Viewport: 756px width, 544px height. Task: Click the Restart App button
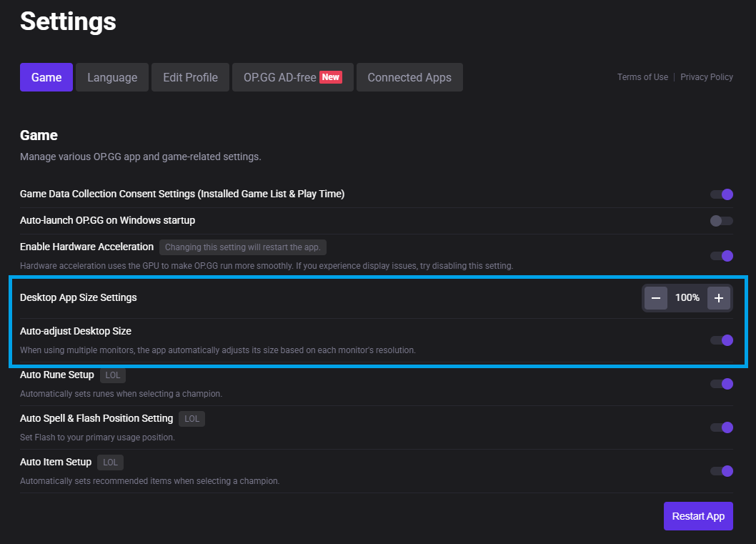(698, 515)
